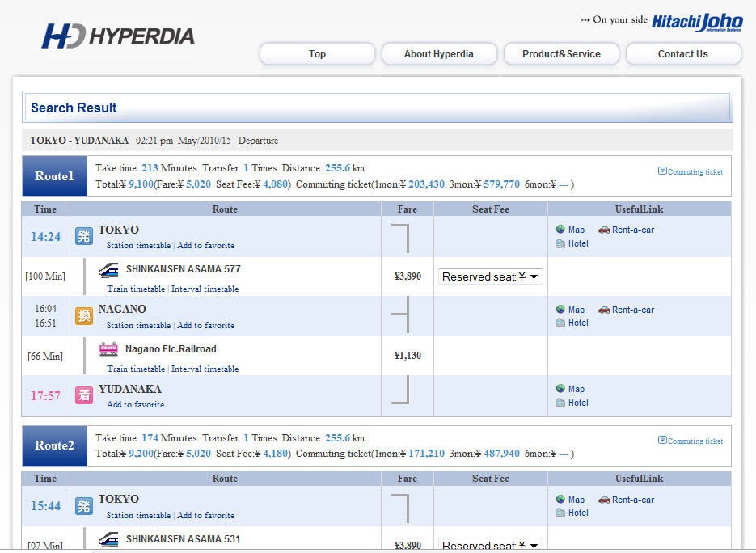Add NAGANO to favorite
The height and width of the screenshot is (553, 756).
coord(206,326)
